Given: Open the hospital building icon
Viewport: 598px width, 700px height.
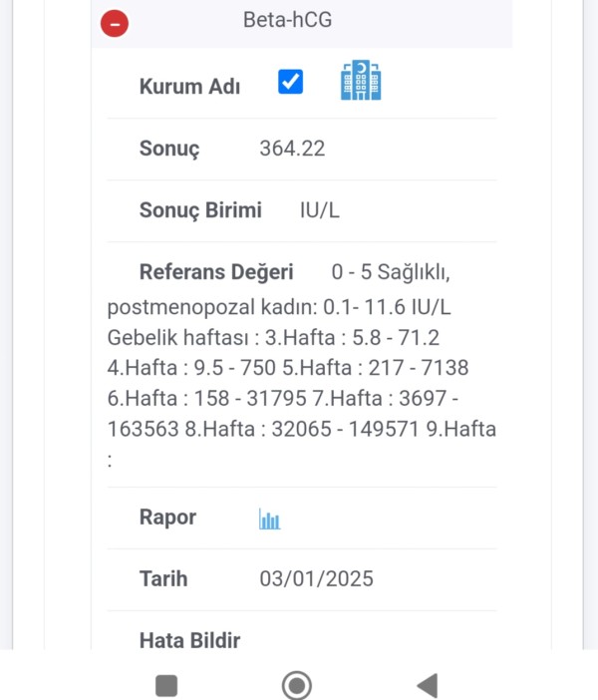Looking at the screenshot, I should [361, 80].
